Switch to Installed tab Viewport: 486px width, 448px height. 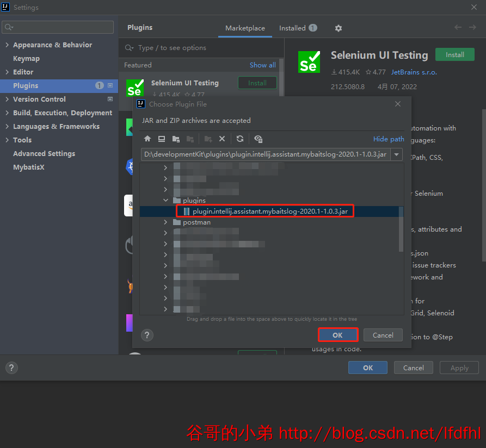pos(298,28)
